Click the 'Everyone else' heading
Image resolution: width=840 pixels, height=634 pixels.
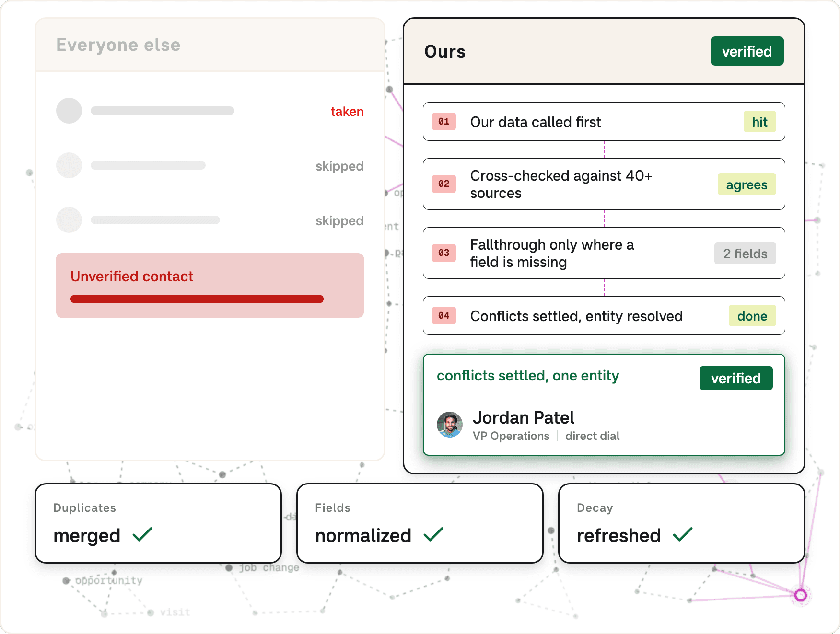[x=118, y=45]
